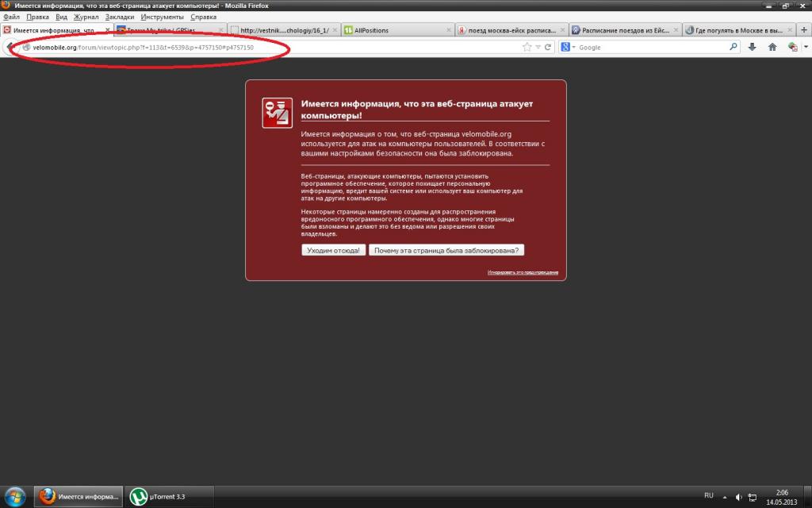The image size is (812, 508).
Task: Open Windows Start orb
Action: click(x=14, y=497)
